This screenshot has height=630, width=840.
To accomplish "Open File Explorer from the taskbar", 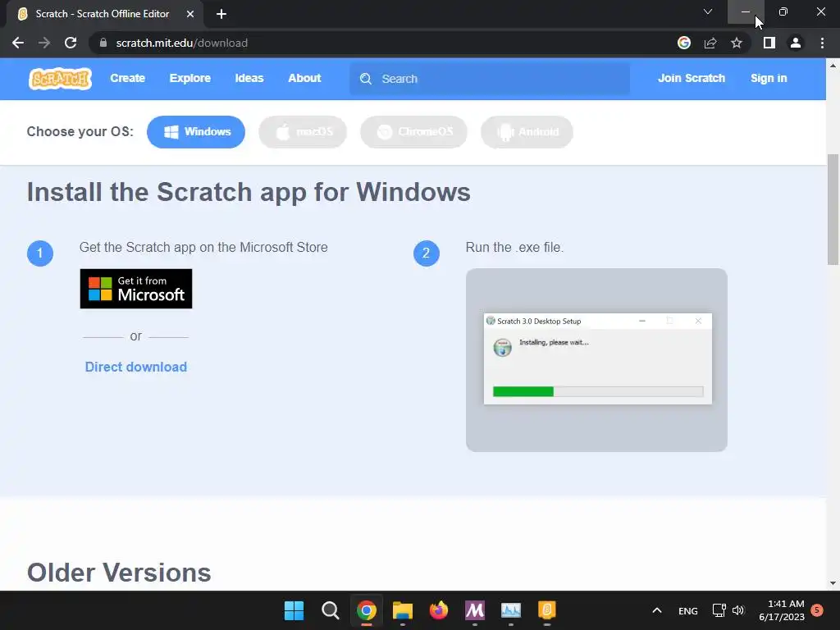I will (402, 610).
